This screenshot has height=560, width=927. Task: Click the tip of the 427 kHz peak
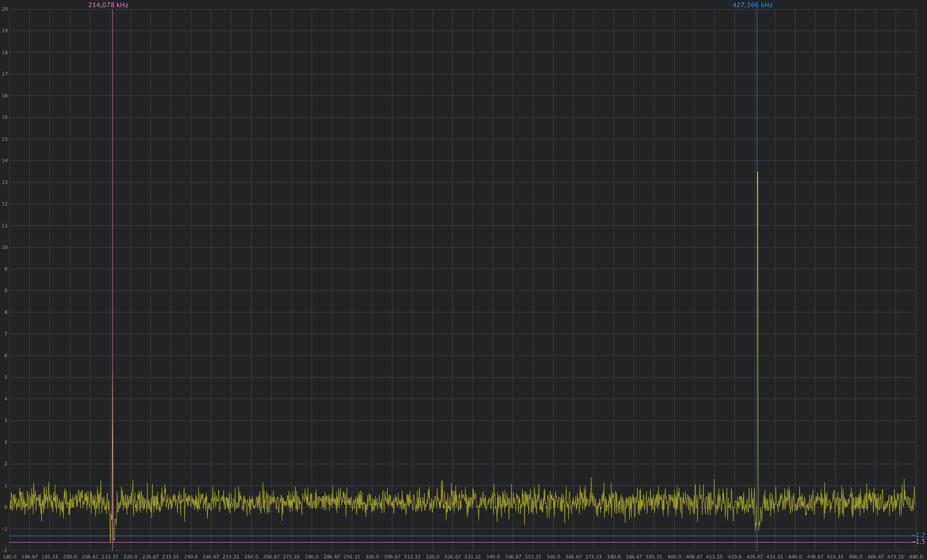pyautogui.click(x=758, y=172)
